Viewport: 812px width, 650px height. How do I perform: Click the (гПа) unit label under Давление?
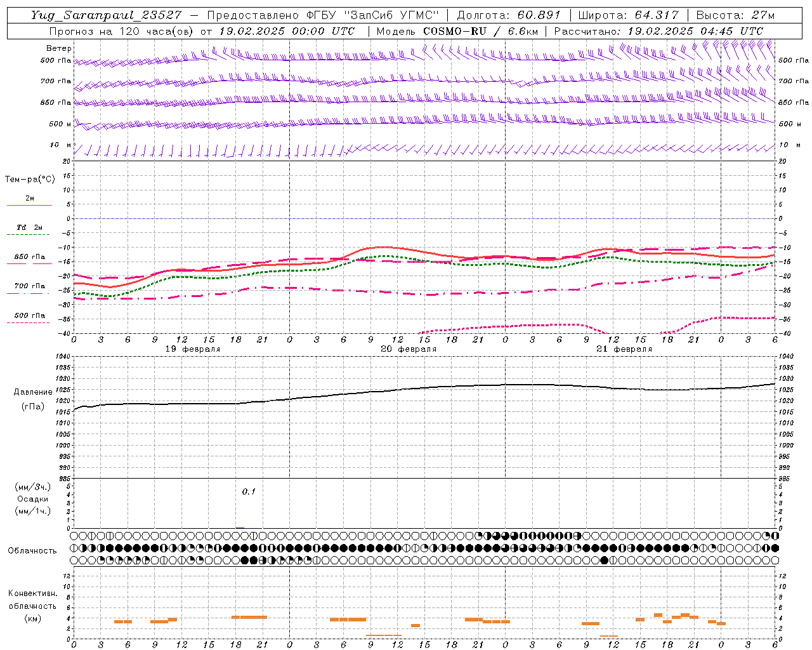(33, 407)
